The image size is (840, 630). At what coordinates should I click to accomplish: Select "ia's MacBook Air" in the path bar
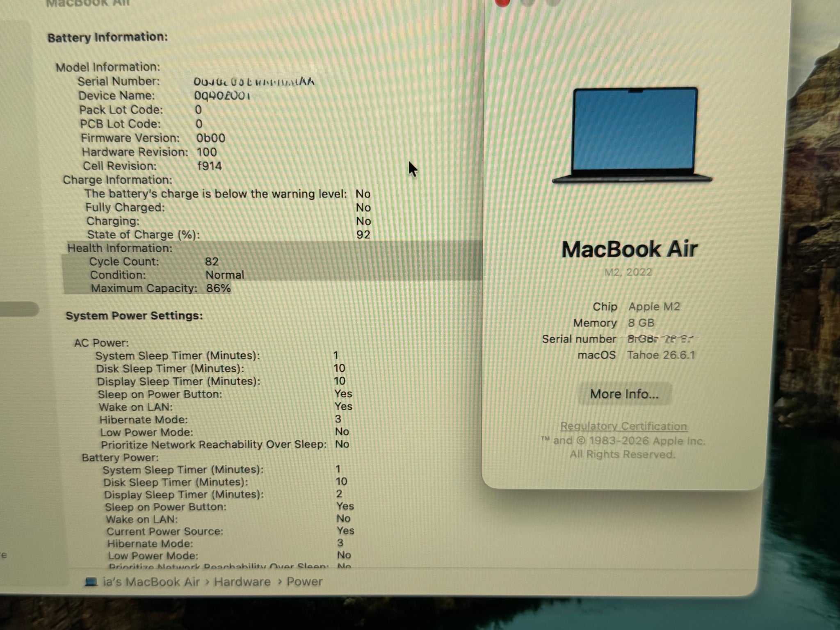click(x=151, y=582)
